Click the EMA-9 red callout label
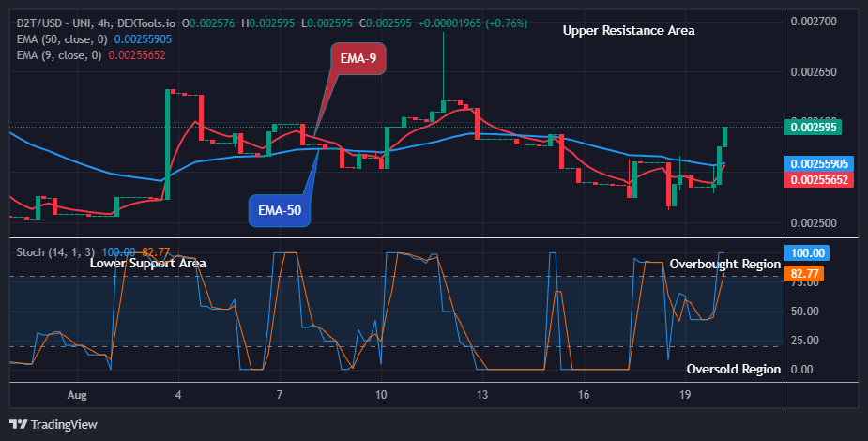Viewport: 868px width, 441px height. click(x=358, y=58)
